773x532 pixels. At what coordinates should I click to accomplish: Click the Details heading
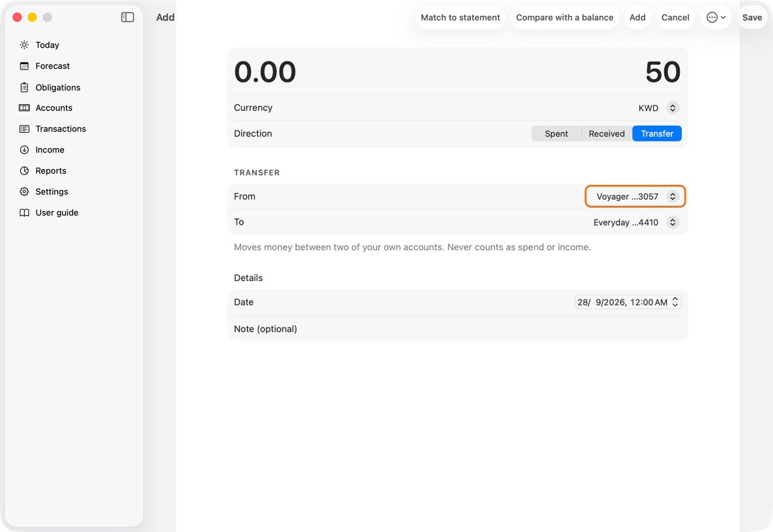[248, 278]
